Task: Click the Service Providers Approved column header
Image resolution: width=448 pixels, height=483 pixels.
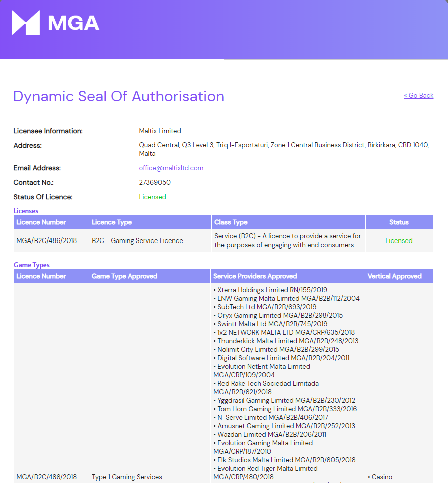Action: [x=288, y=276]
